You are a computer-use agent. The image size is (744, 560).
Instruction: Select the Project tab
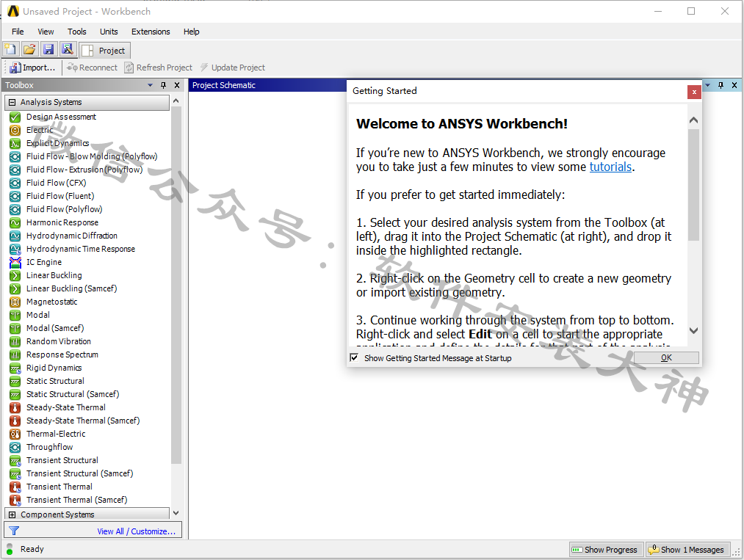tap(104, 50)
